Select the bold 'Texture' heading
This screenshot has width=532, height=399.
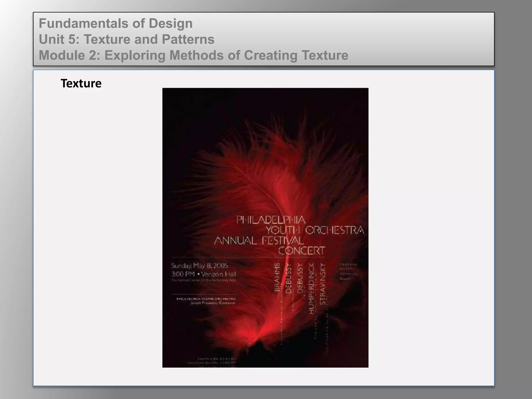[81, 84]
